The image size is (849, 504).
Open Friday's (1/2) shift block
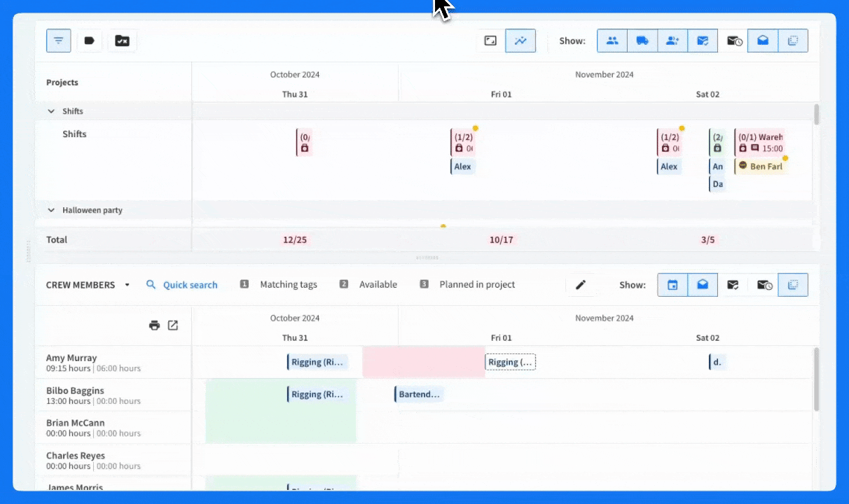point(462,143)
